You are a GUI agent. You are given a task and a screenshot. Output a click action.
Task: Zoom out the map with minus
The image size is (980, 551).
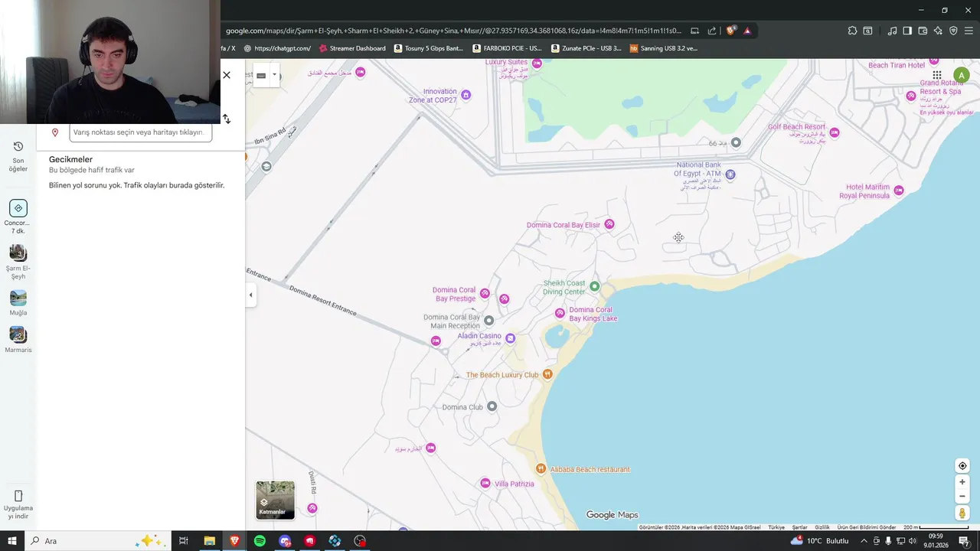[962, 496]
